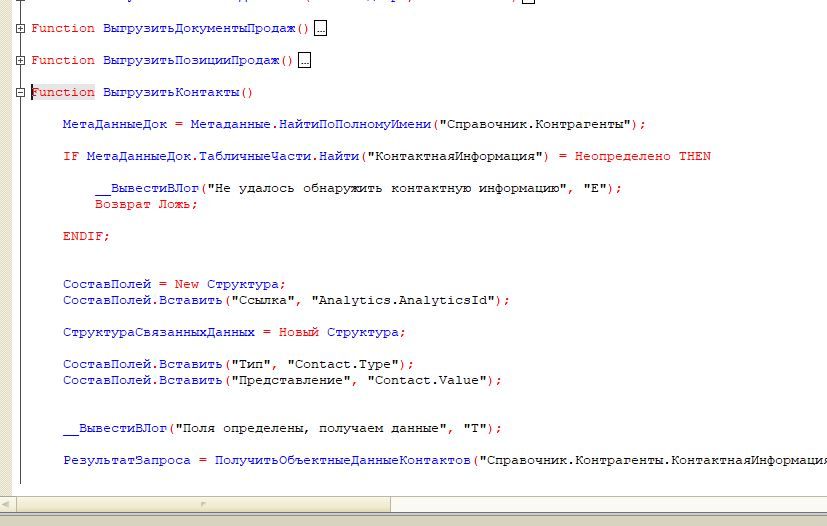This screenshot has height=526, width=827.
Task: Click the THEN keyword
Action: [695, 156]
